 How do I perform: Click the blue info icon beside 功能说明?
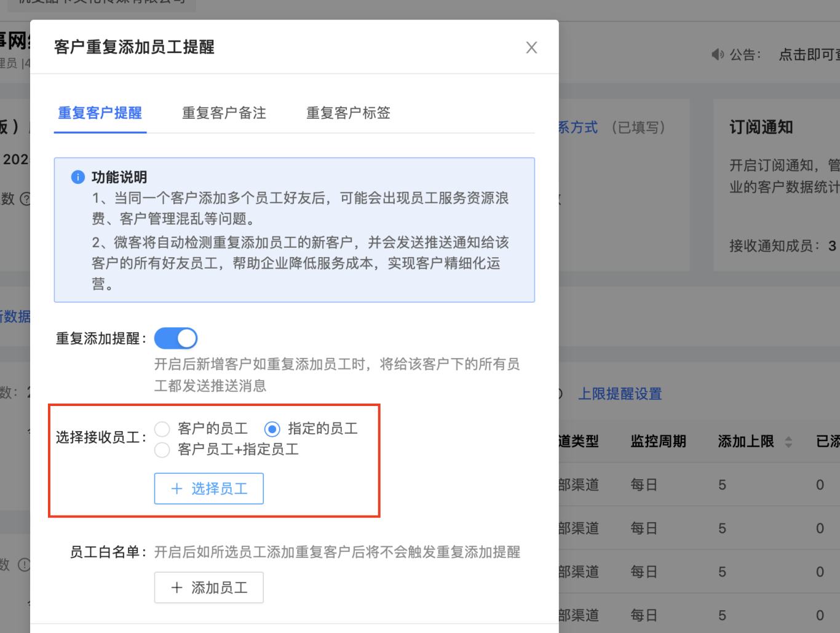click(x=78, y=177)
